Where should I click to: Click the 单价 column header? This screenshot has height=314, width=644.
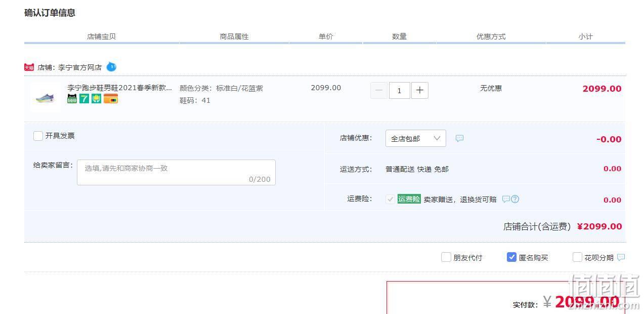click(326, 36)
